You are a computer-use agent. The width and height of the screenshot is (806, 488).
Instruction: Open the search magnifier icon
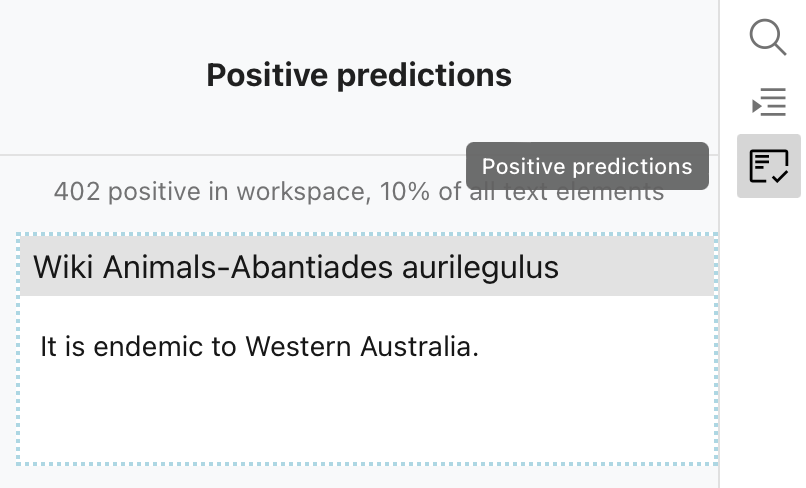tap(768, 37)
